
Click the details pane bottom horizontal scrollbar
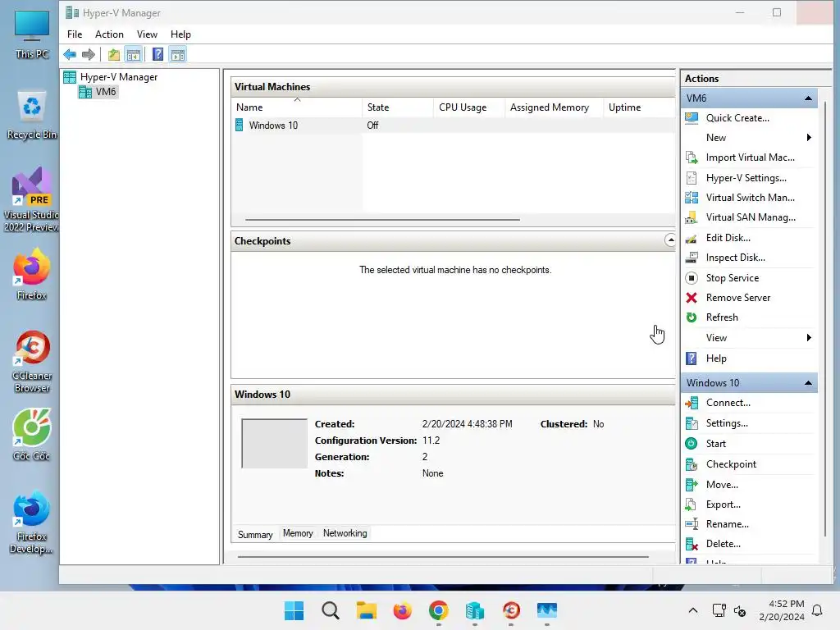tap(443, 557)
